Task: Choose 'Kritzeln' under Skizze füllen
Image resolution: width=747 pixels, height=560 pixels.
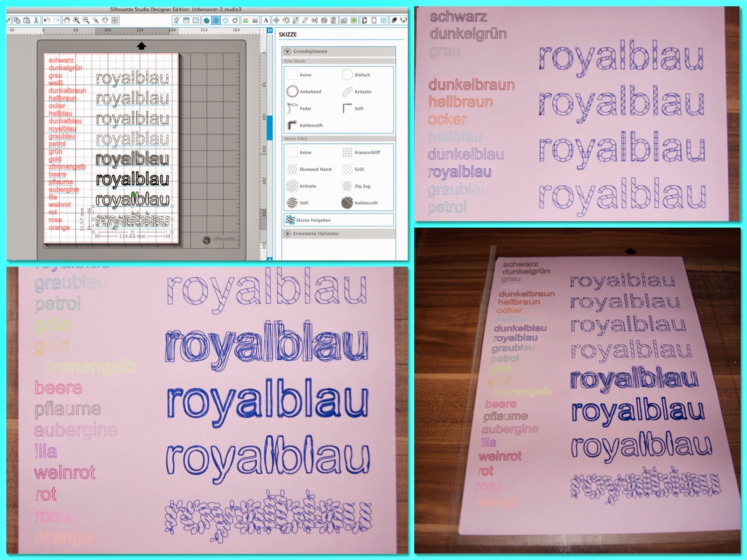Action: click(302, 186)
